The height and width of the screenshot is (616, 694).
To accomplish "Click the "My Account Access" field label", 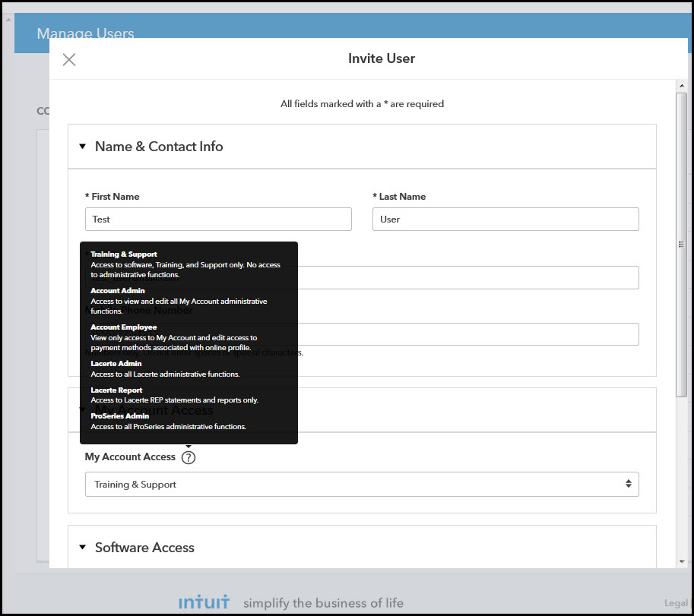I will click(130, 456).
